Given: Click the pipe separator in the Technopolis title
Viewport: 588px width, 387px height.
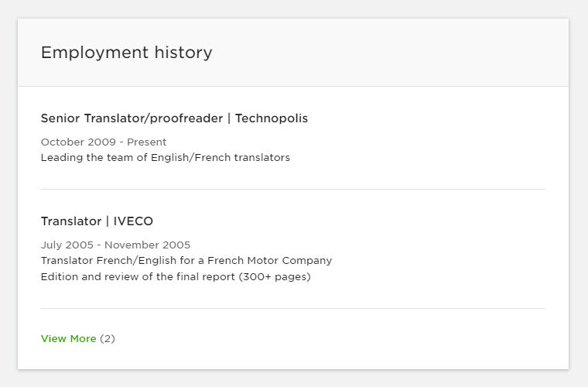Looking at the screenshot, I should point(230,118).
